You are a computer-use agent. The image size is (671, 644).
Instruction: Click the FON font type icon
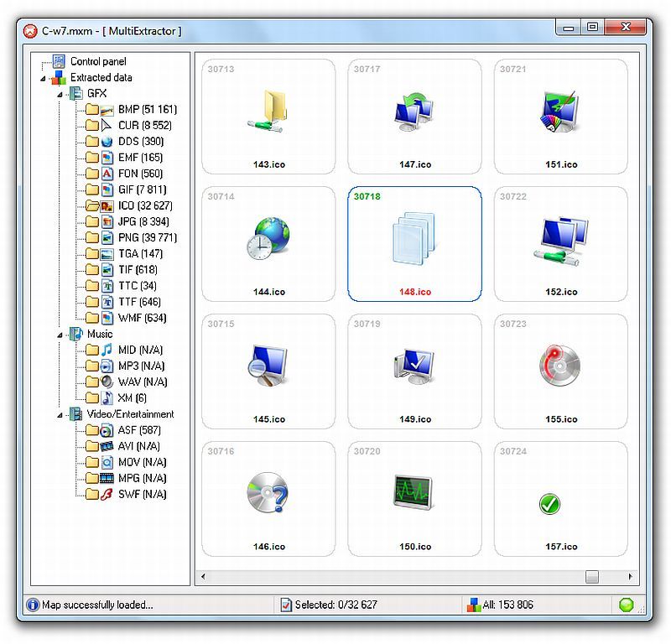click(x=107, y=174)
